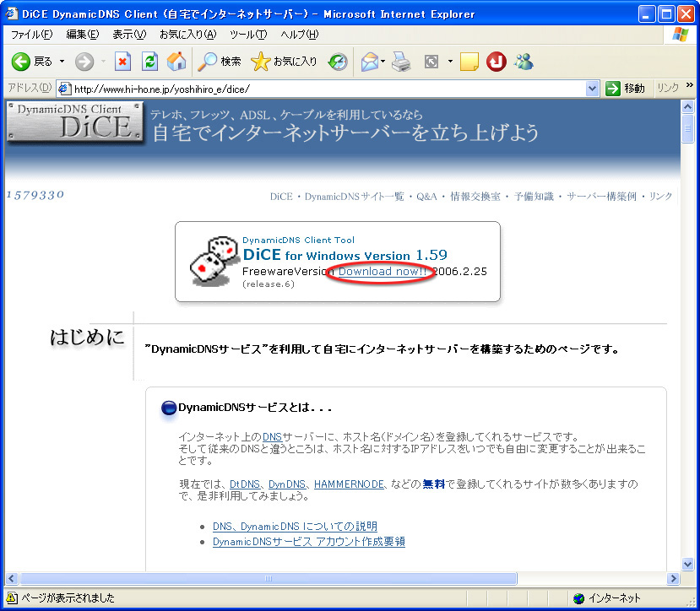
Task: Open dropdown arrow beside gray square icon
Action: click(x=450, y=62)
